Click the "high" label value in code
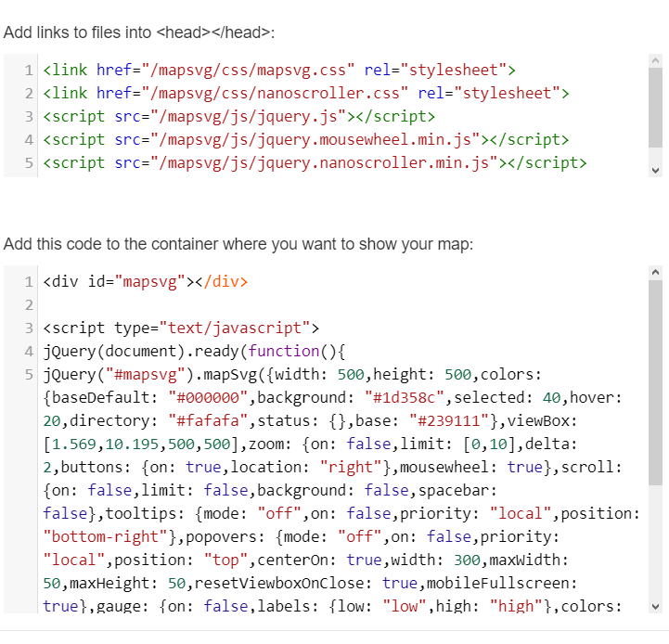 click(516, 606)
